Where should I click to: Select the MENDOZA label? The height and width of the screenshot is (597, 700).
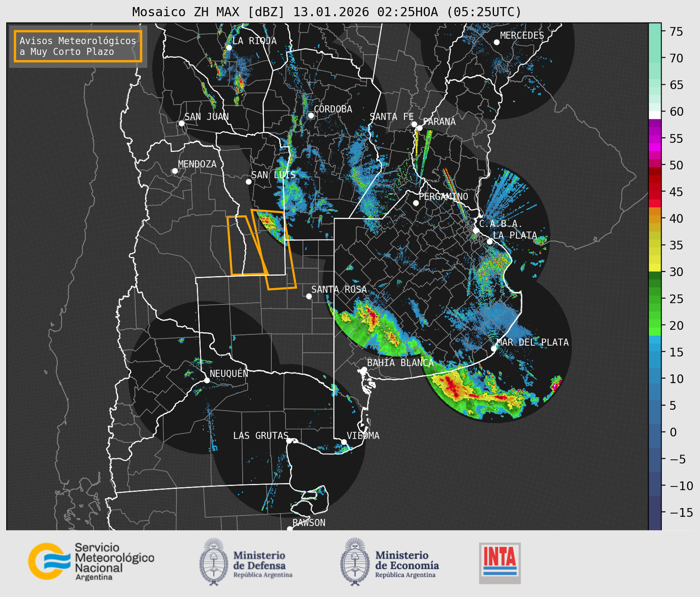click(197, 164)
